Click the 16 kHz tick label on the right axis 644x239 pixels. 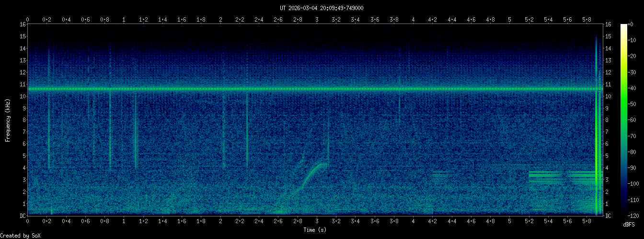(608, 24)
